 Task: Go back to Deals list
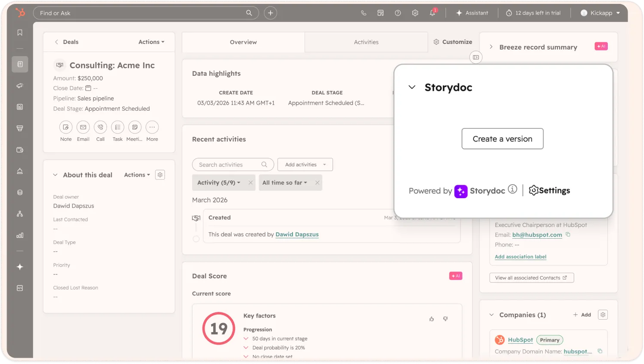coord(67,42)
